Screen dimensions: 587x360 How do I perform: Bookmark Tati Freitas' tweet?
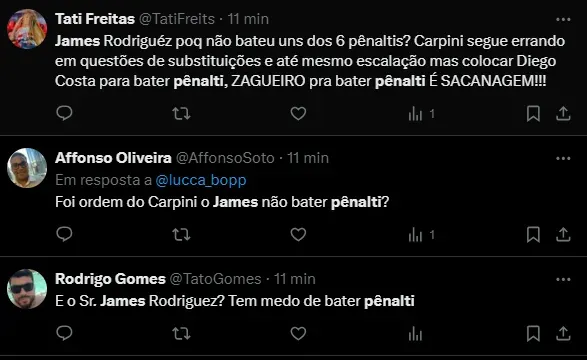pos(533,114)
